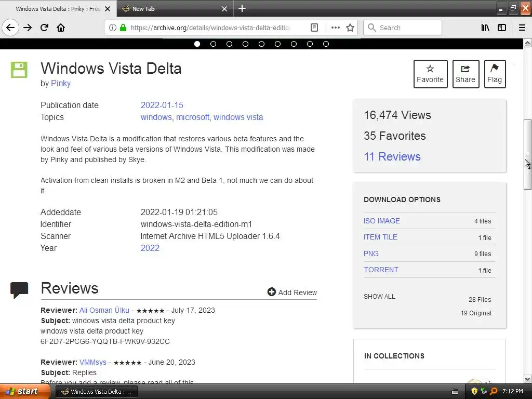Image resolution: width=532 pixels, height=399 pixels.
Task: Click the page scrollbar up arrow
Action: pyautogui.click(x=528, y=43)
